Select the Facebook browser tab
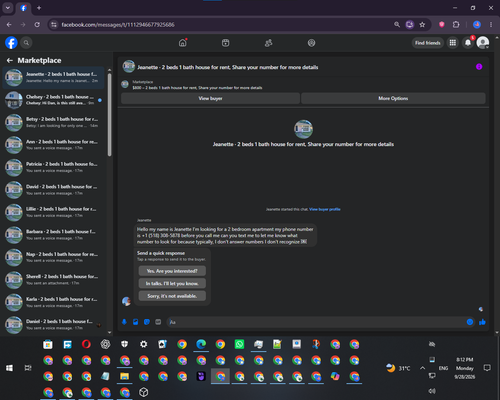 coord(23,8)
